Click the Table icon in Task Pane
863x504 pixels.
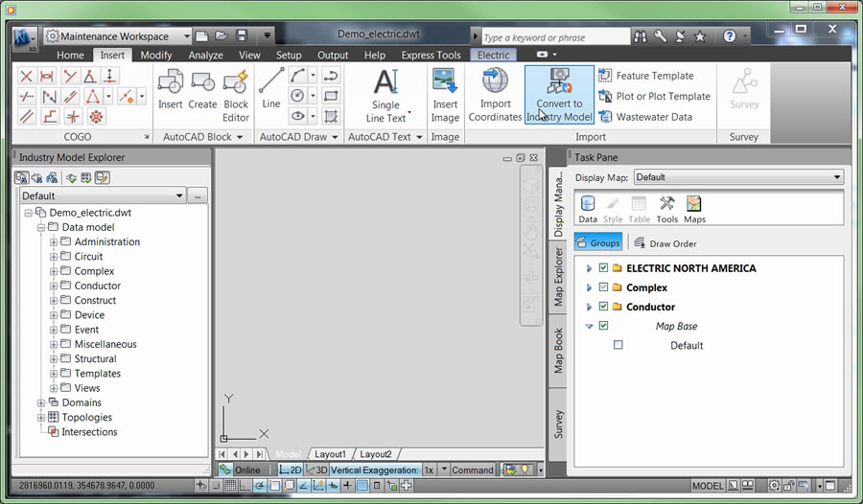tap(639, 209)
